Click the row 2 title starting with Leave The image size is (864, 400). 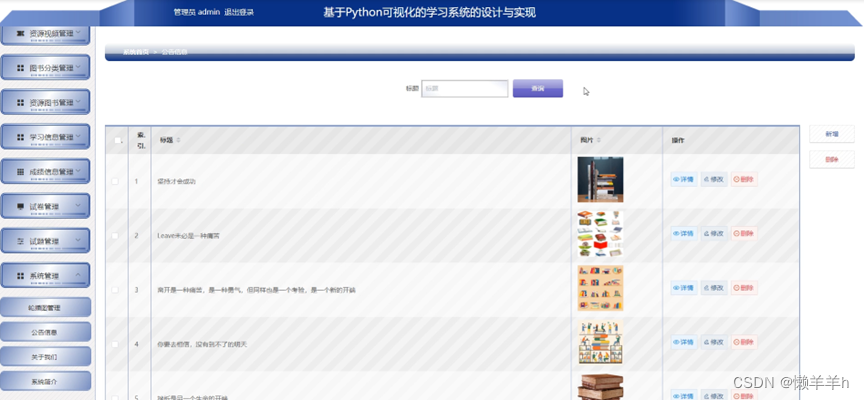[x=188, y=236]
